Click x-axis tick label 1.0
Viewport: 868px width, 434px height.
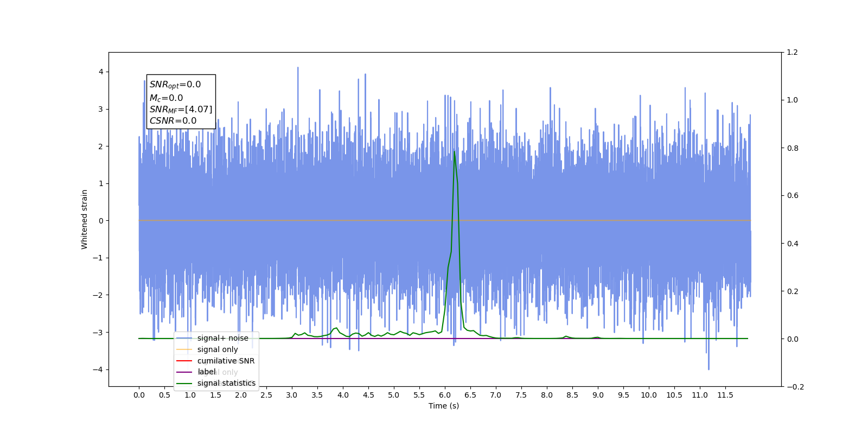(x=190, y=395)
